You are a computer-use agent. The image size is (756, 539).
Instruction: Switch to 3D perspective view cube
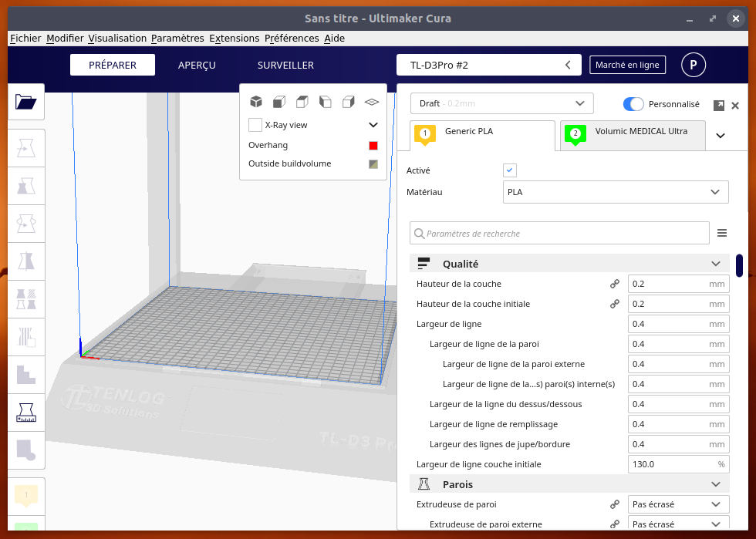(x=256, y=102)
